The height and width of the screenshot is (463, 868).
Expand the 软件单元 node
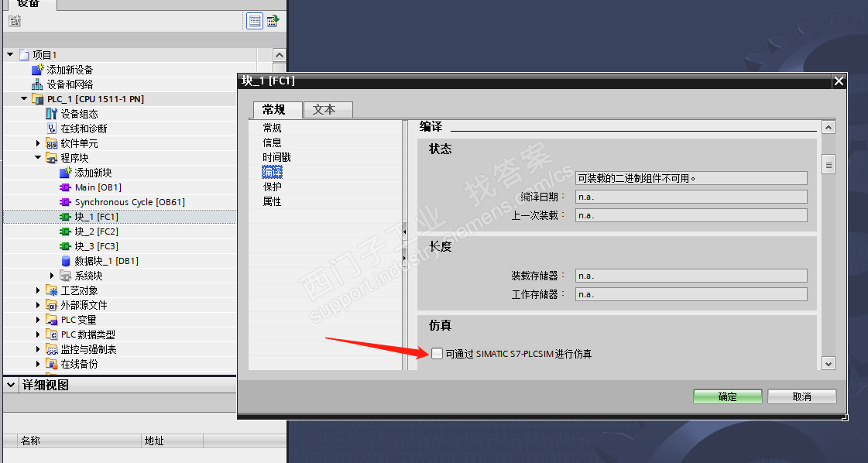(x=38, y=143)
